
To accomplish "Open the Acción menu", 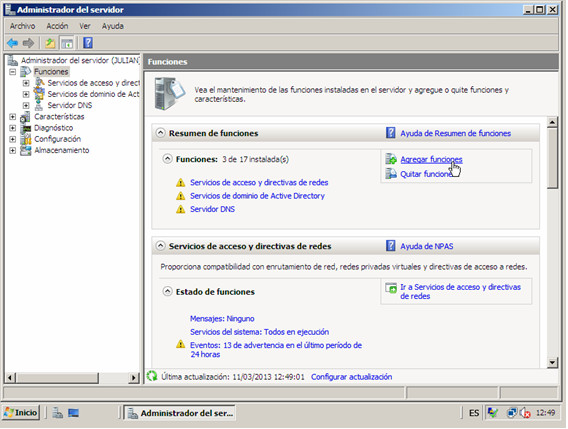I will [x=57, y=26].
